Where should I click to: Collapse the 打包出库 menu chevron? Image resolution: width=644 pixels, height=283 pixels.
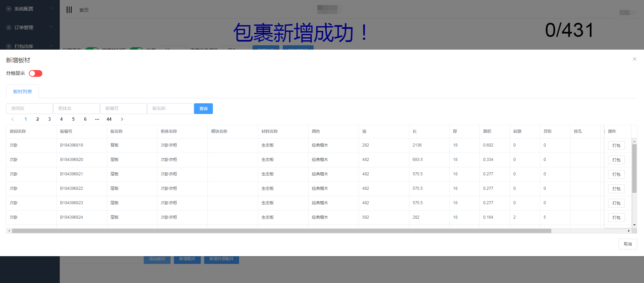[x=51, y=46]
